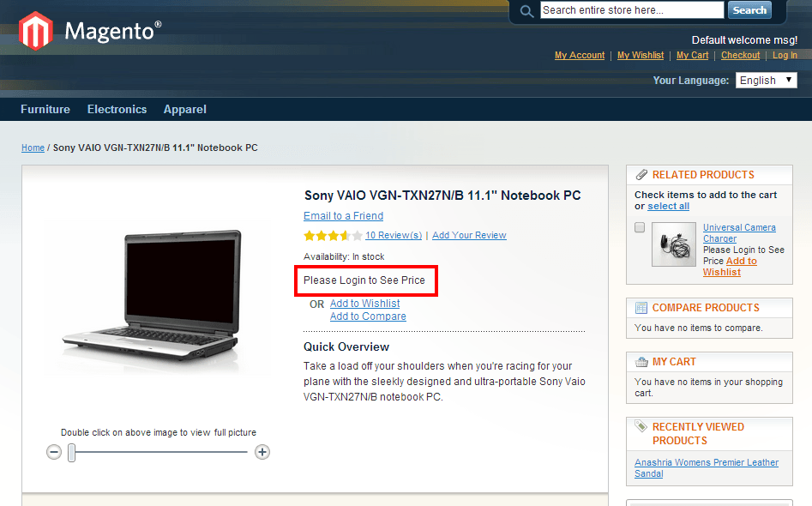Click the zoom in plus icon
Screen dimensions: 812x506
262,452
